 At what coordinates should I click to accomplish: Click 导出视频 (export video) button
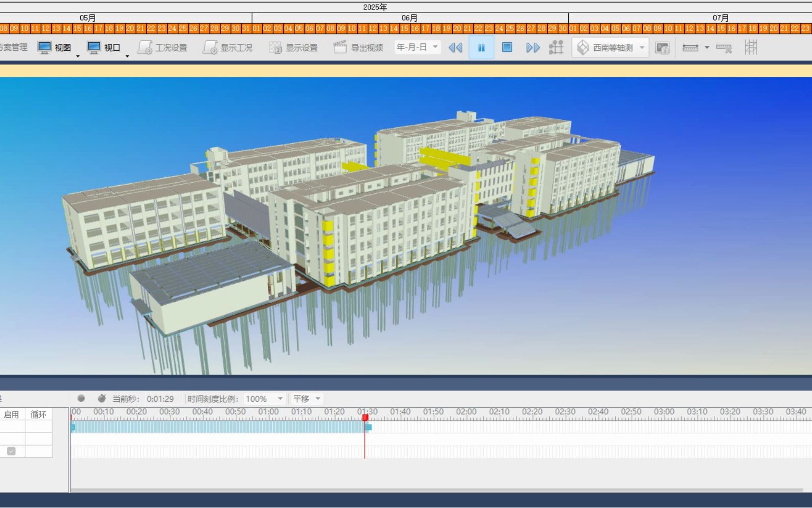point(359,48)
